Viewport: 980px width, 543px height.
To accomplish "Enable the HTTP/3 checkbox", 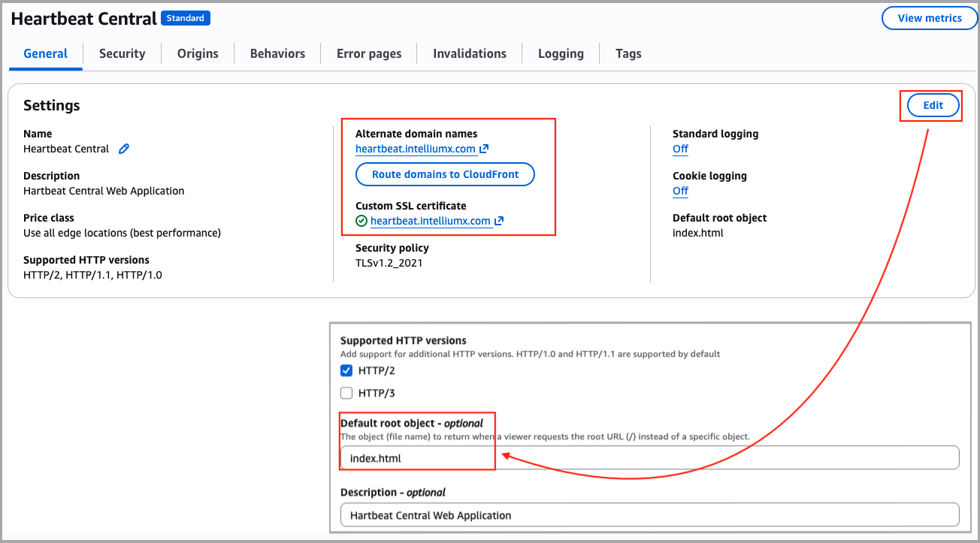I will tap(346, 393).
